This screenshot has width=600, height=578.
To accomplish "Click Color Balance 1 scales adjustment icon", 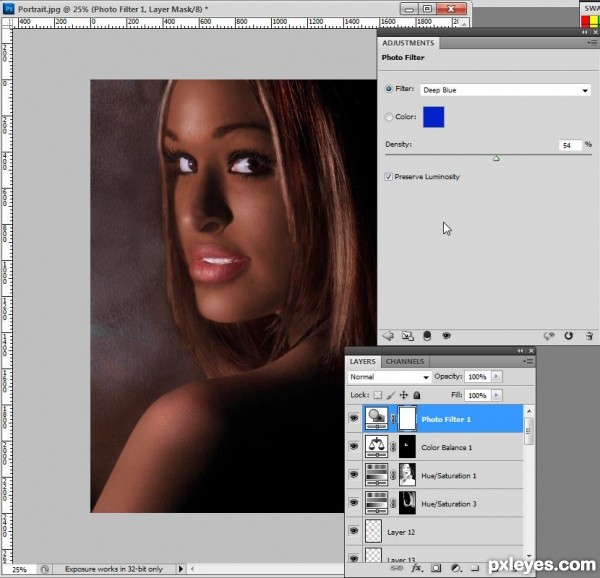I will pos(377,446).
